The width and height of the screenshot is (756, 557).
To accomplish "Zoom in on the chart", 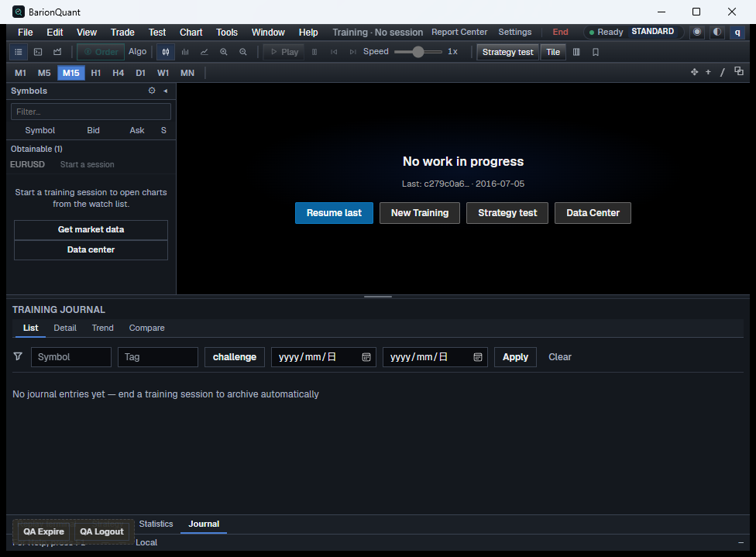I will click(224, 52).
